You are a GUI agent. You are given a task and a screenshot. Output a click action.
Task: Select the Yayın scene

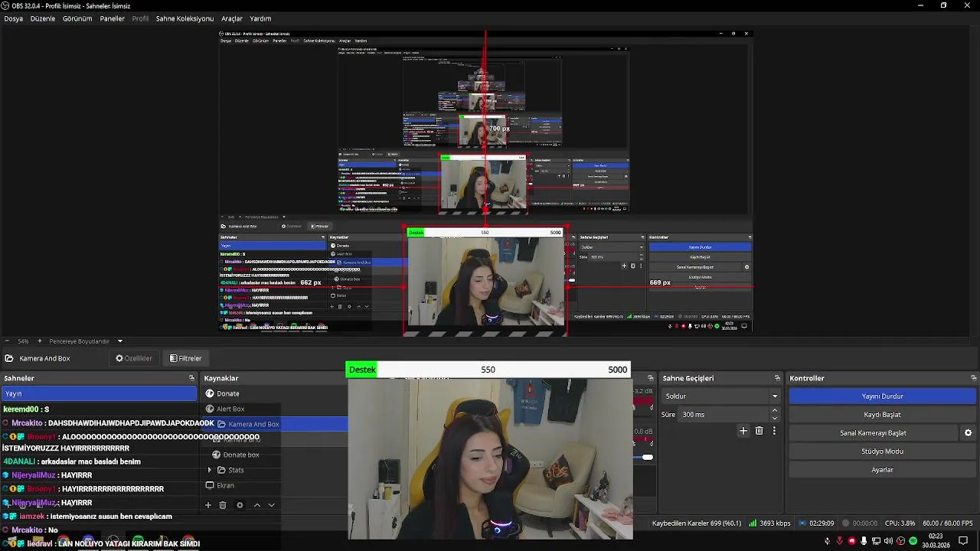pos(100,393)
